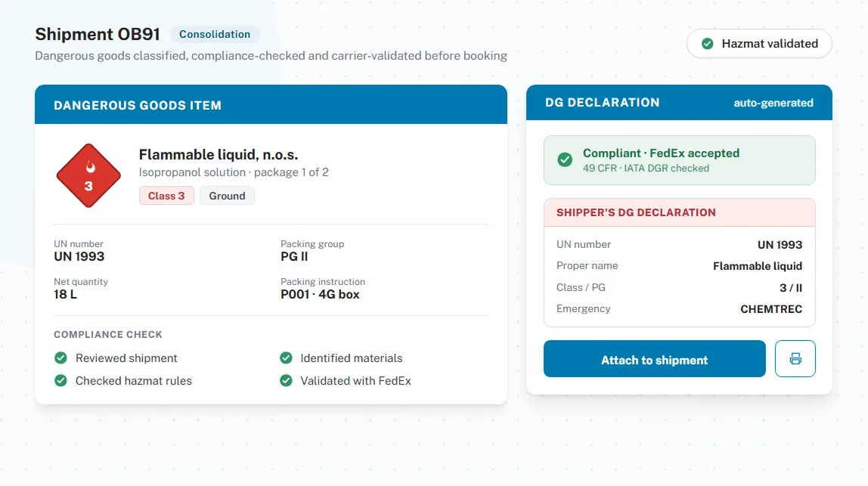Attach the declaration to shipment

(654, 359)
